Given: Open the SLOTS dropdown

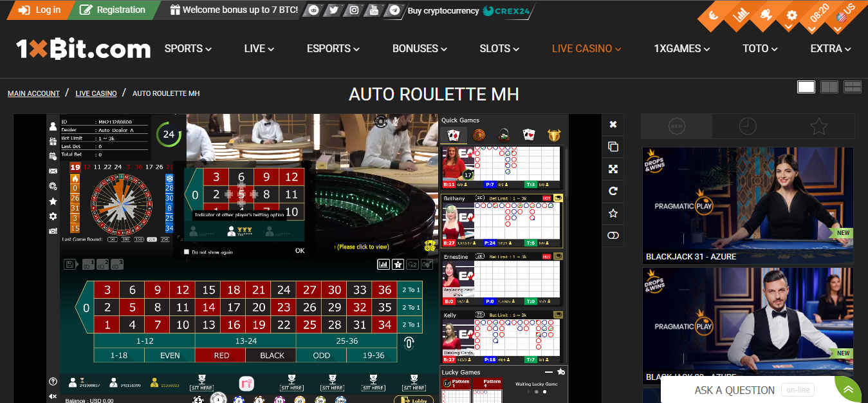Looking at the screenshot, I should [x=499, y=48].
